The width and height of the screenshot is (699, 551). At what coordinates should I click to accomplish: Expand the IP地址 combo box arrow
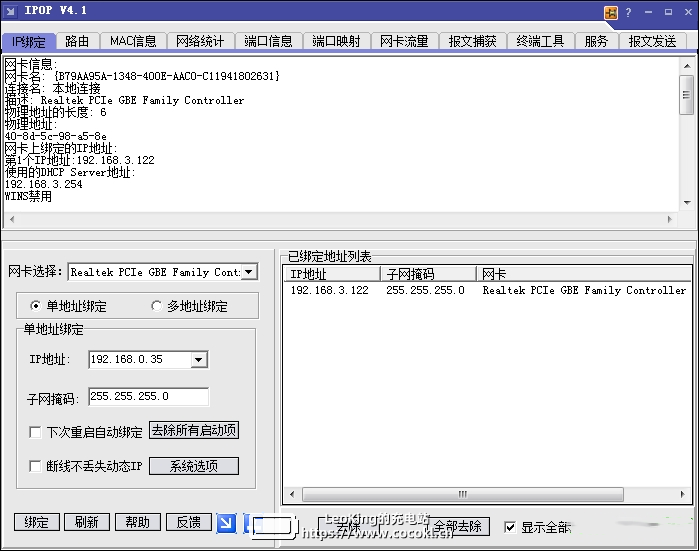pyautogui.click(x=199, y=359)
